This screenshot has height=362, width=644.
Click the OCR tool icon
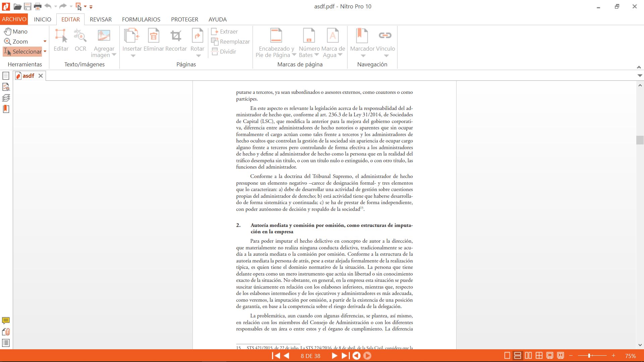tap(80, 36)
